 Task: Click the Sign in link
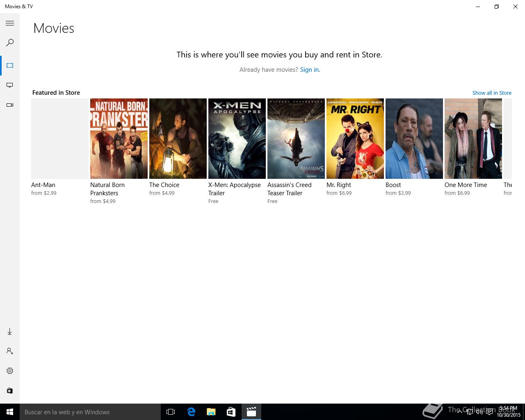click(310, 70)
